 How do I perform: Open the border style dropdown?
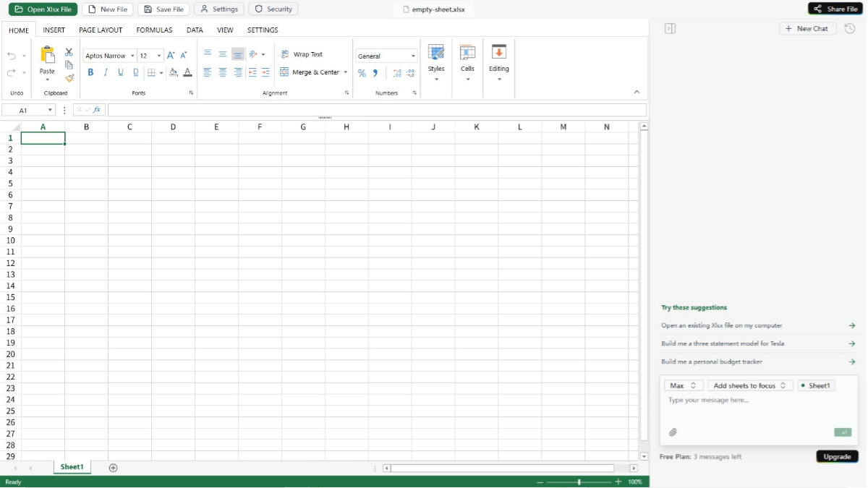(161, 72)
